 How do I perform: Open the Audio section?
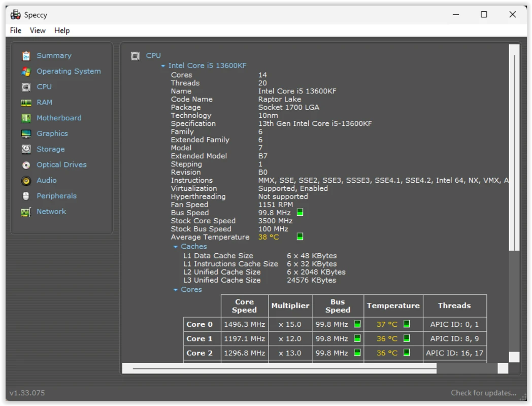pyautogui.click(x=46, y=180)
